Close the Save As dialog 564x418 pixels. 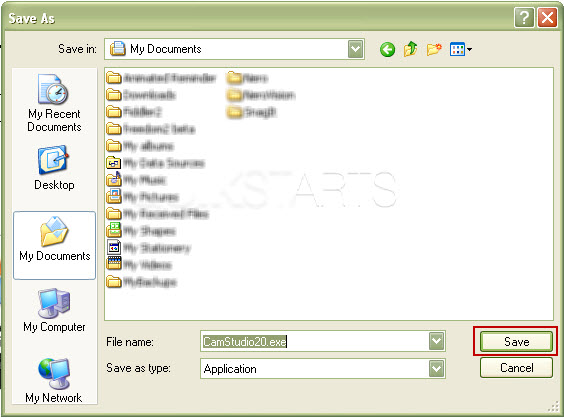[x=547, y=17]
